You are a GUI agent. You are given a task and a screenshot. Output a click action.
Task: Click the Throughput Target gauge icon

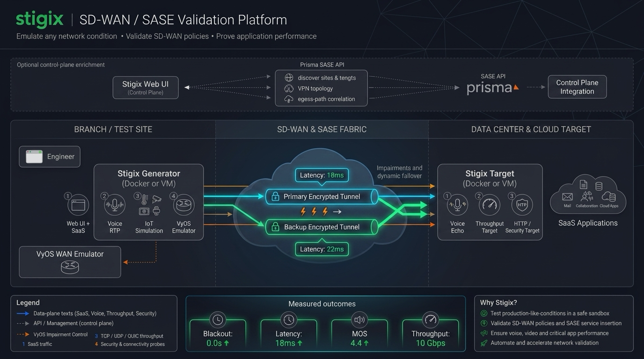[x=490, y=205]
